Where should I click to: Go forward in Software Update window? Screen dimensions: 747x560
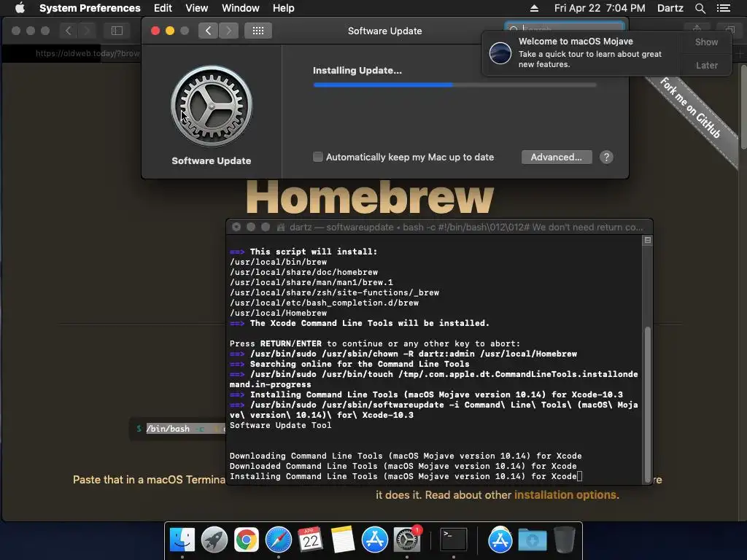click(x=228, y=31)
